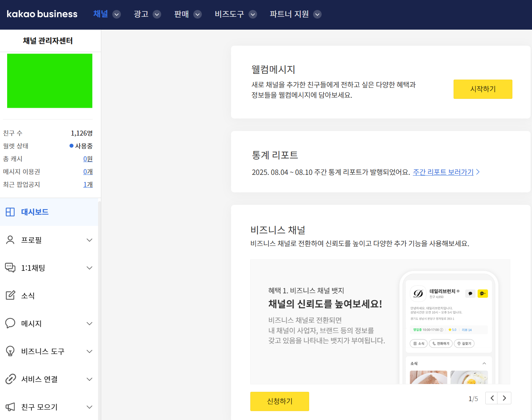The image size is (532, 420).
Task: Click the 친구 모으기 megaphone icon
Action: pos(10,407)
